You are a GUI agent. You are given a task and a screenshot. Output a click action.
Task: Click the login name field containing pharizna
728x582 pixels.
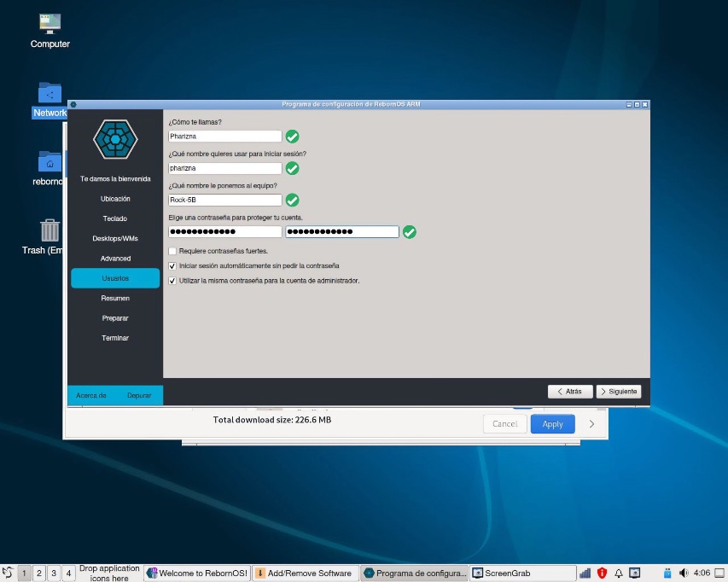click(225, 168)
